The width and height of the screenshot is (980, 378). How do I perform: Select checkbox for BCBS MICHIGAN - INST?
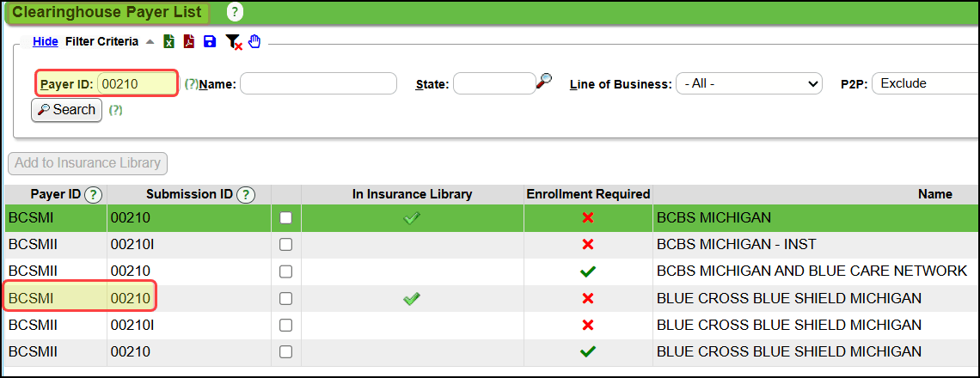click(x=285, y=245)
